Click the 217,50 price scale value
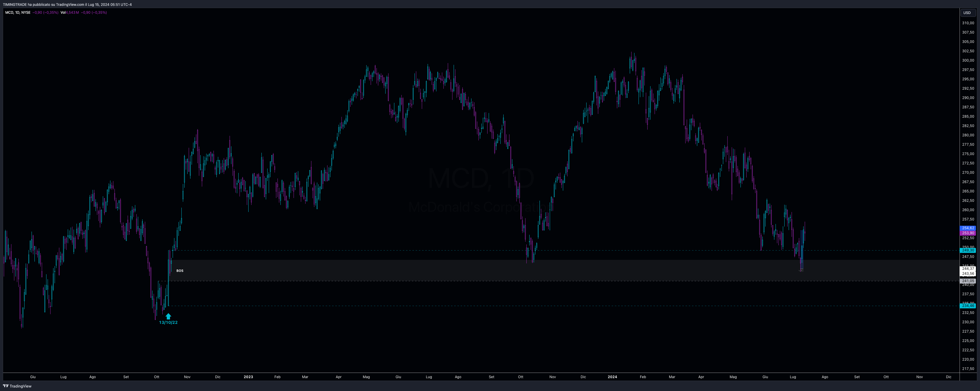Image resolution: width=980 pixels, height=391 pixels. (x=968, y=369)
